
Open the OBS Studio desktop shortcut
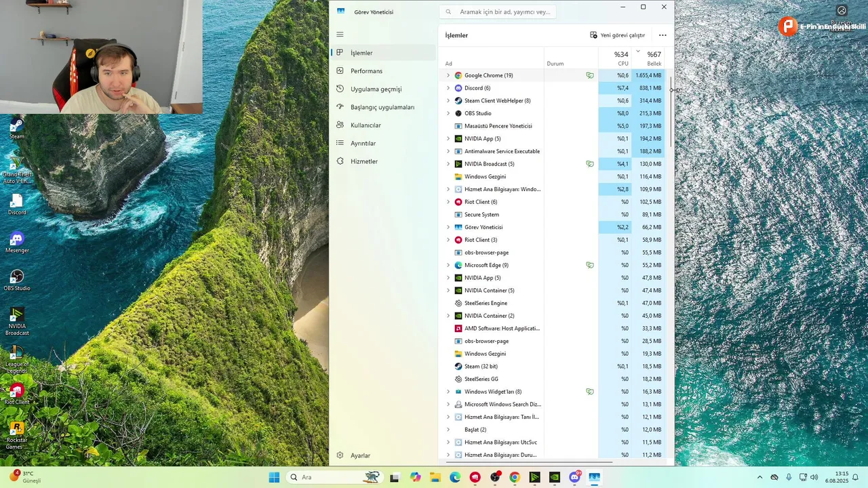coord(17,280)
